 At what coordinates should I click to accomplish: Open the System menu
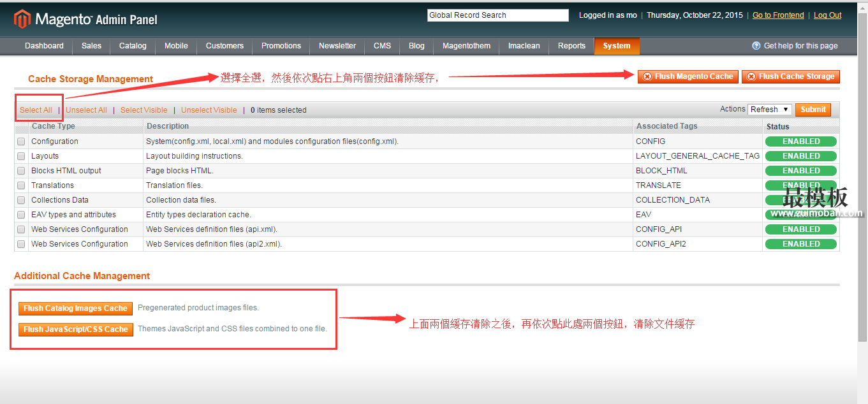(x=617, y=46)
